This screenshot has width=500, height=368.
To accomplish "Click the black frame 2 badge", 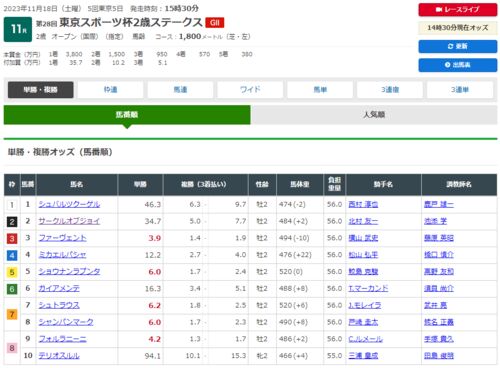I will point(12,221).
